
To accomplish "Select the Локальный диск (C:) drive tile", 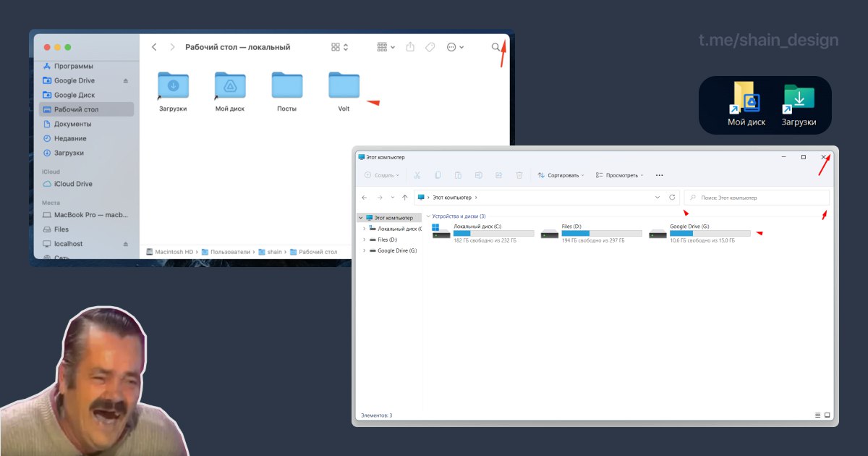I will click(x=482, y=232).
